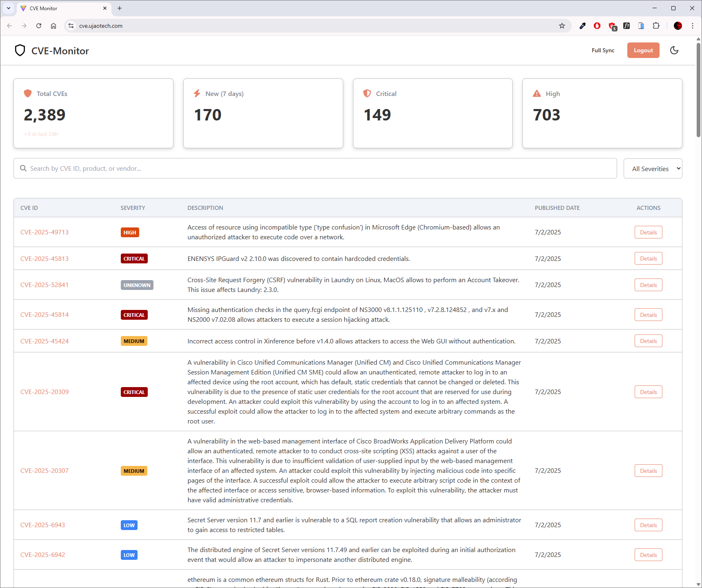Go forward with browser forward arrow
702x588 pixels.
(x=24, y=26)
